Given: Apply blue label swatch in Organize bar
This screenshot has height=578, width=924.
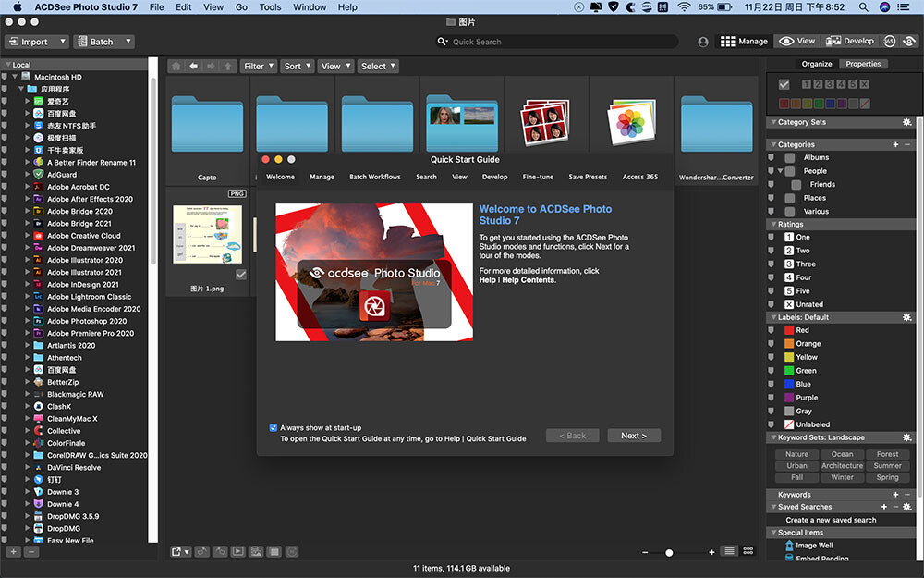Looking at the screenshot, I should (830, 104).
